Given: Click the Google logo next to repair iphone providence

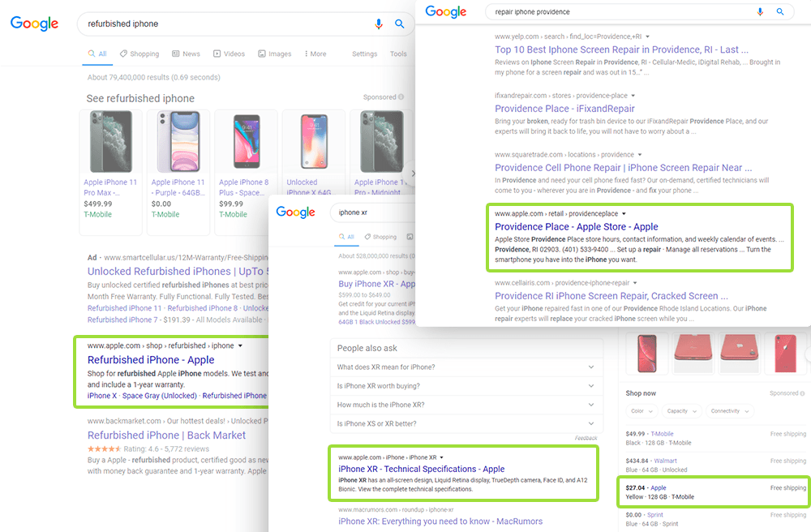Looking at the screenshot, I should (x=446, y=12).
